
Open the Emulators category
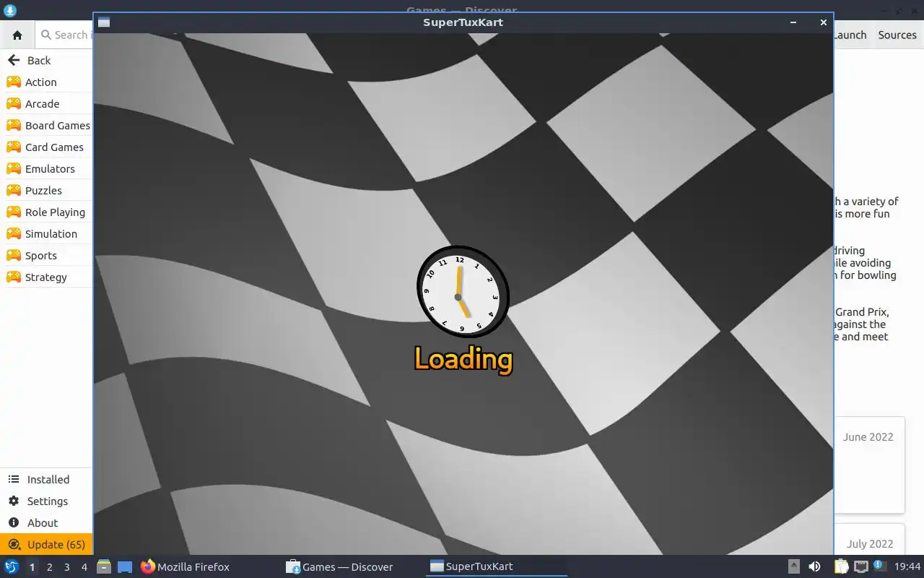[x=46, y=169]
